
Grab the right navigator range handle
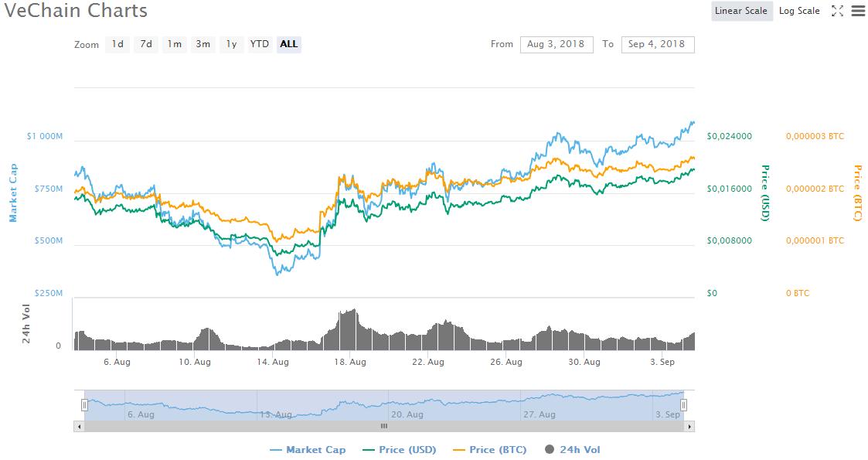coord(684,405)
